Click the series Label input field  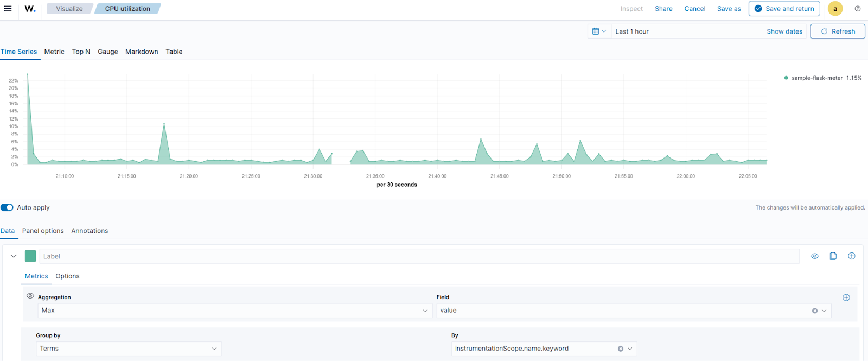[x=419, y=256]
